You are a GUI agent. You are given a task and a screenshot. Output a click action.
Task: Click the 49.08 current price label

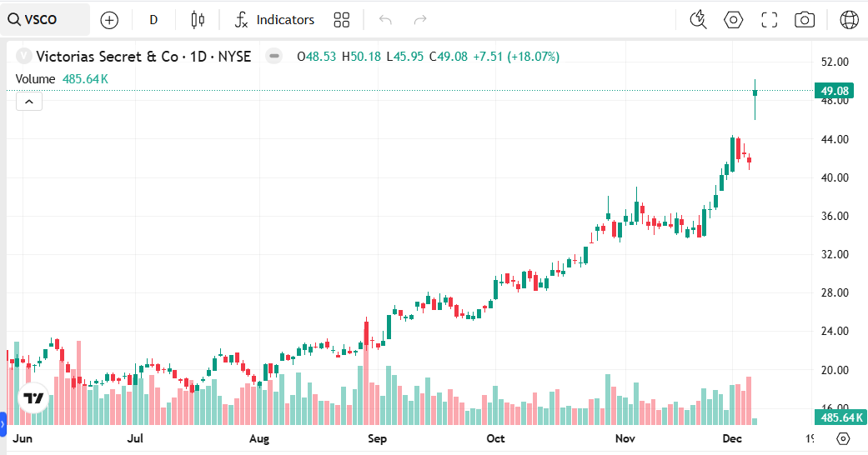[835, 91]
